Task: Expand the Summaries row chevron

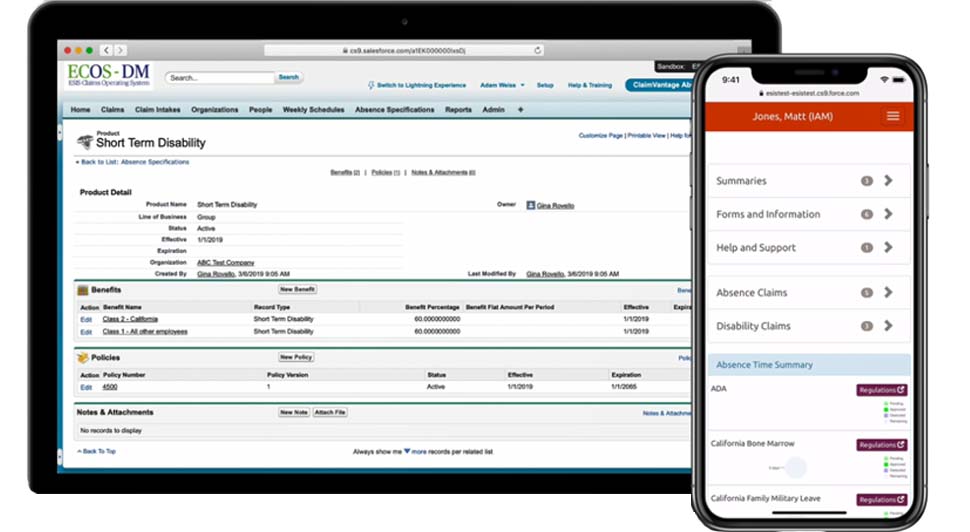Action: tap(888, 181)
